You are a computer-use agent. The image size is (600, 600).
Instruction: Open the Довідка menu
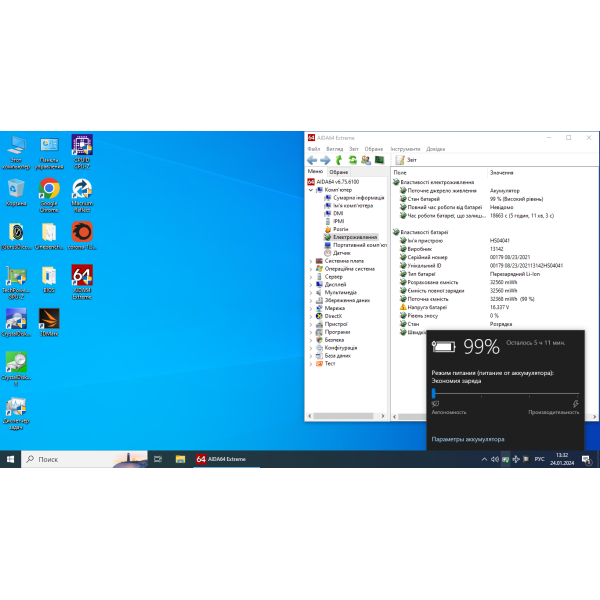click(x=435, y=149)
